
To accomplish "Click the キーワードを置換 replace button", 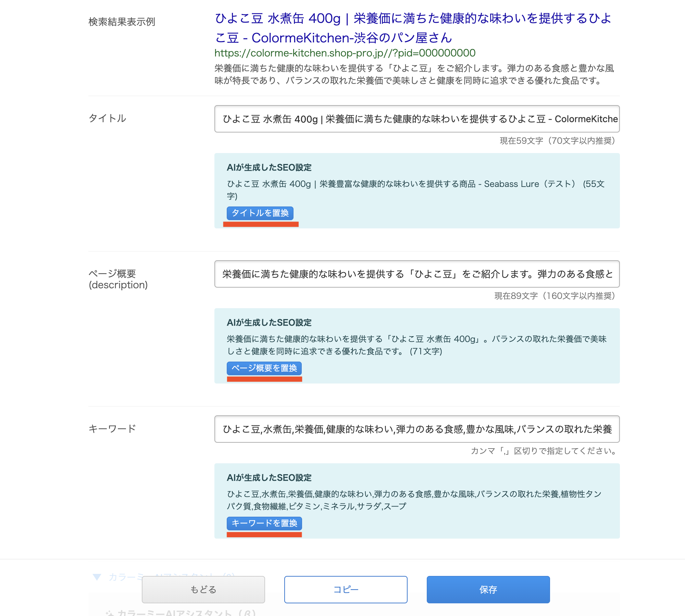I will [x=264, y=524].
